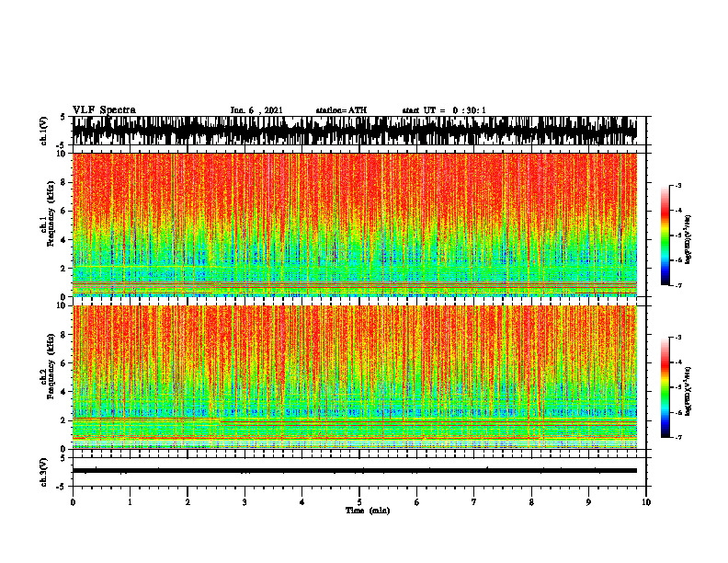Click the 'VLF Spectra' plot title
This screenshot has width=728, height=563.
pyautogui.click(x=104, y=110)
